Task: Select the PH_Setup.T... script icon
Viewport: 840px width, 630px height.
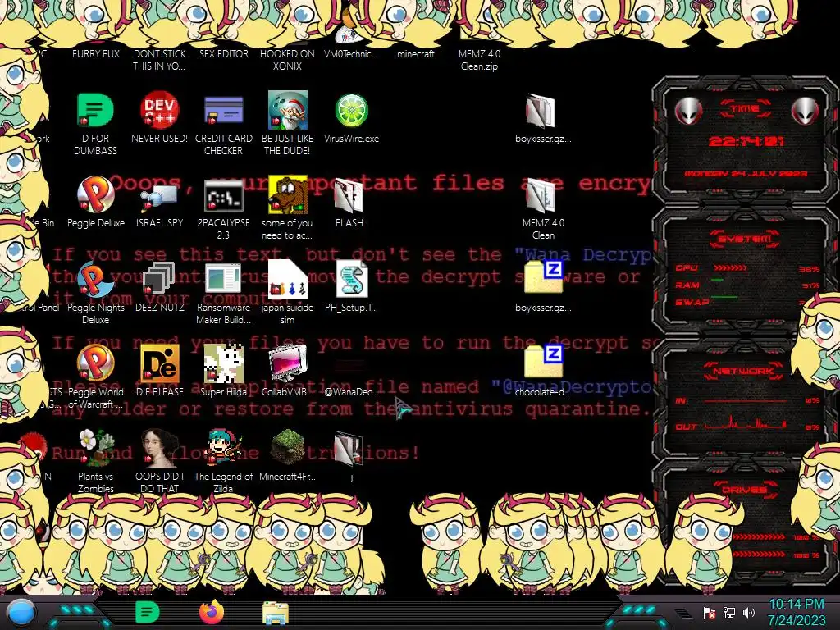Action: coord(351,279)
